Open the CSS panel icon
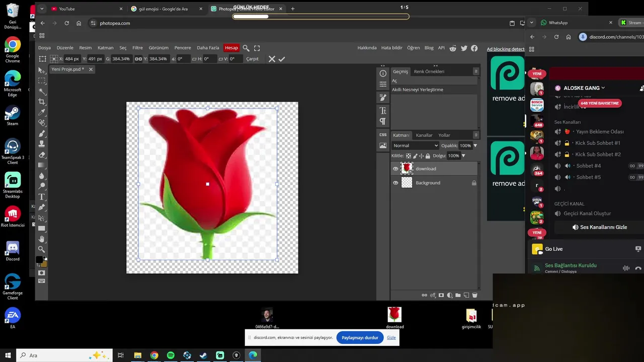This screenshot has height=362, width=644. (383, 135)
